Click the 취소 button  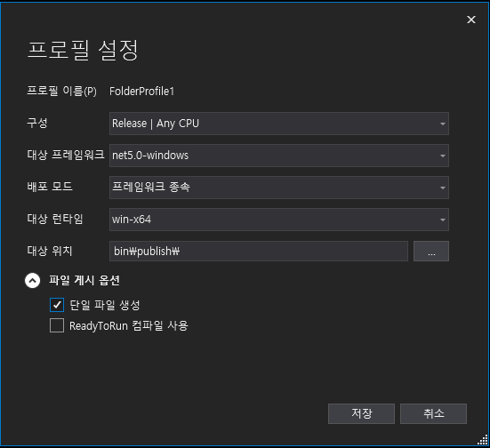tap(433, 413)
